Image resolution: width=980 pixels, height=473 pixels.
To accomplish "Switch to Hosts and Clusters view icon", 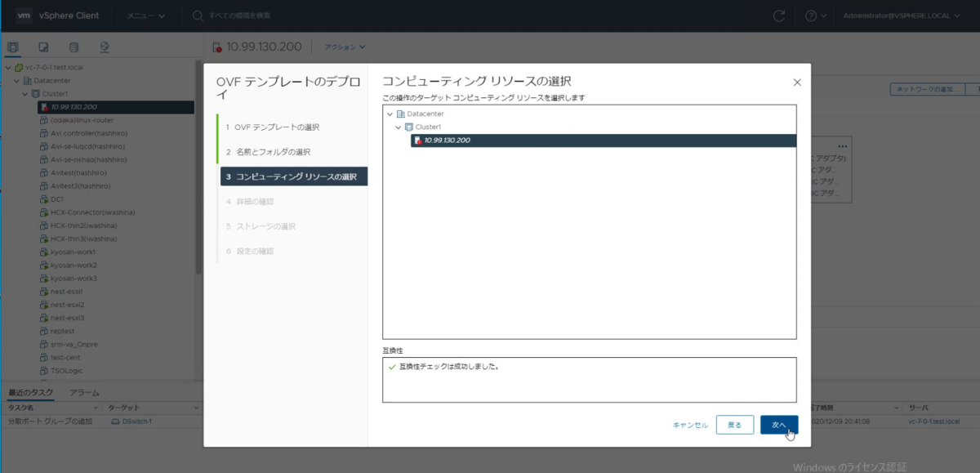I will 12,47.
